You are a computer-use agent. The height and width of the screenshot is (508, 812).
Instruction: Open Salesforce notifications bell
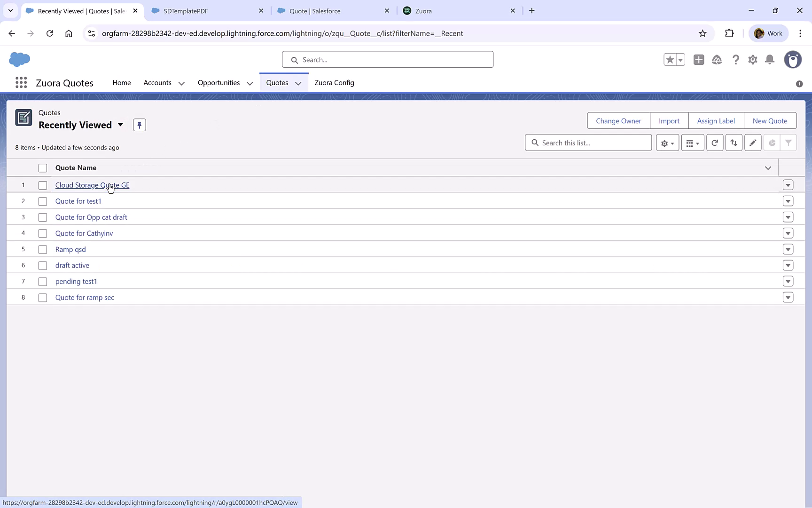[x=770, y=60]
